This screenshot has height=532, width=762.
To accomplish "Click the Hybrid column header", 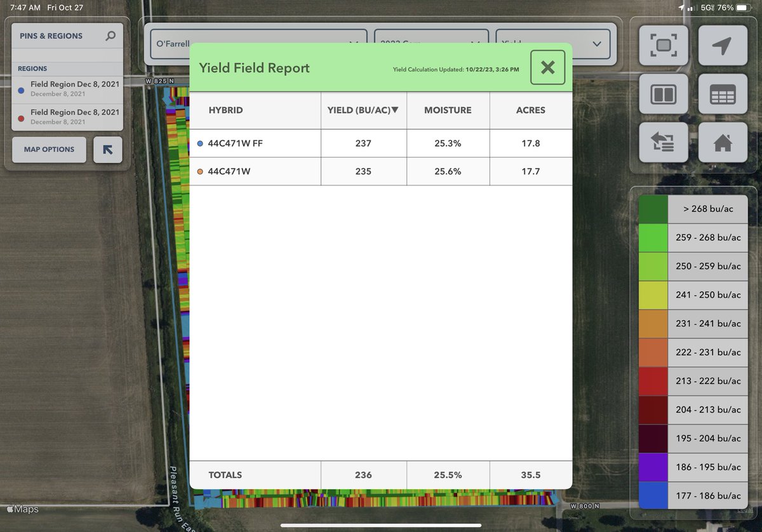I will click(255, 110).
